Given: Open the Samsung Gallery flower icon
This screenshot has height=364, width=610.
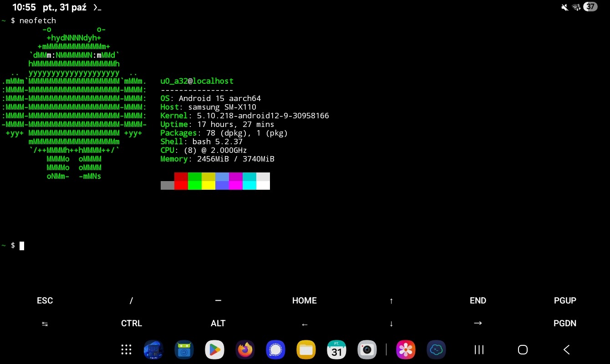Looking at the screenshot, I should [405, 349].
